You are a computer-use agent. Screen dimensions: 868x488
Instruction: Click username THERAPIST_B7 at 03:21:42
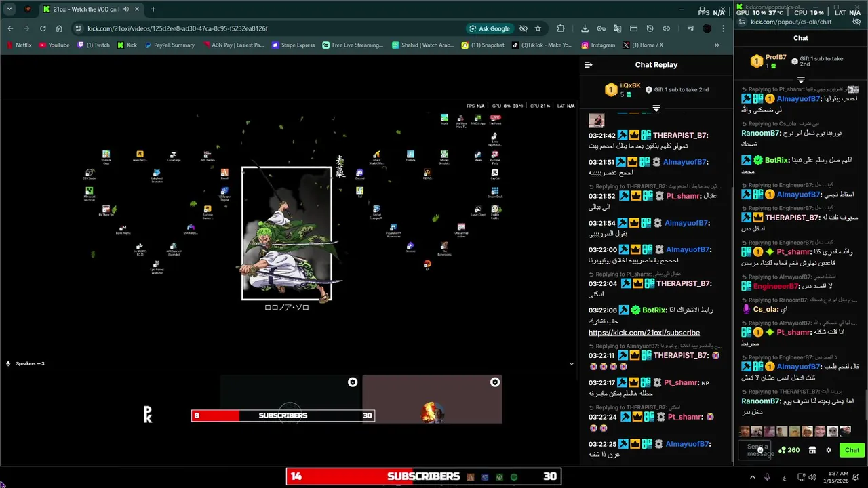(680, 136)
